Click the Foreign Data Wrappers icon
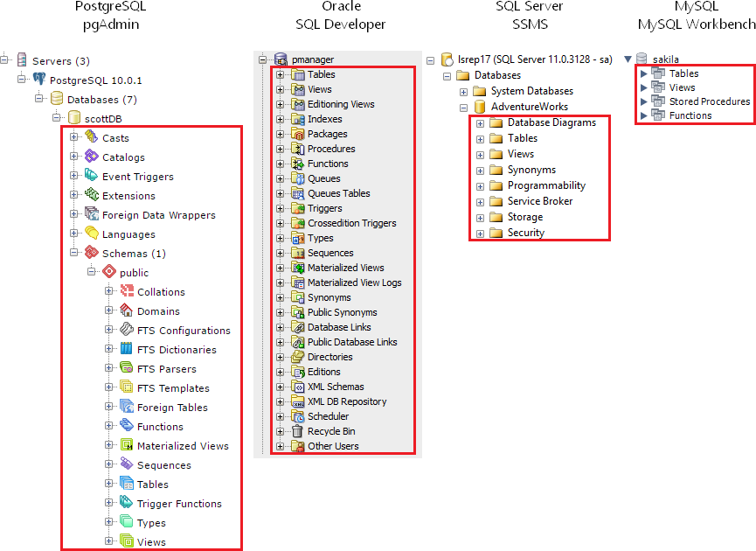756x551 pixels. coord(91,214)
